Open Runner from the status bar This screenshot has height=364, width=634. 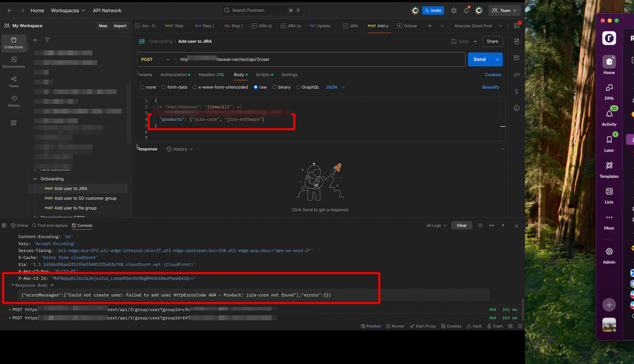tap(395, 326)
